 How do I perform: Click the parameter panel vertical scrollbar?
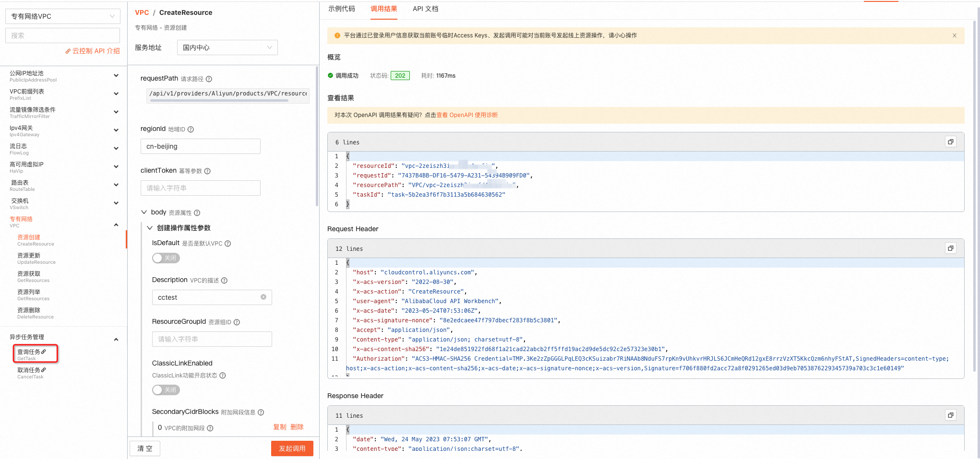(x=317, y=137)
